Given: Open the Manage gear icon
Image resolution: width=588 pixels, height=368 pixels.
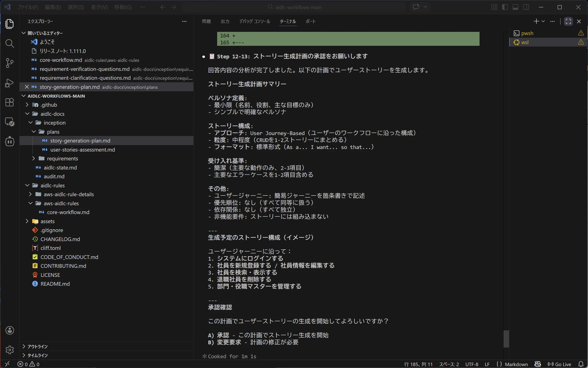Looking at the screenshot, I should (10, 350).
